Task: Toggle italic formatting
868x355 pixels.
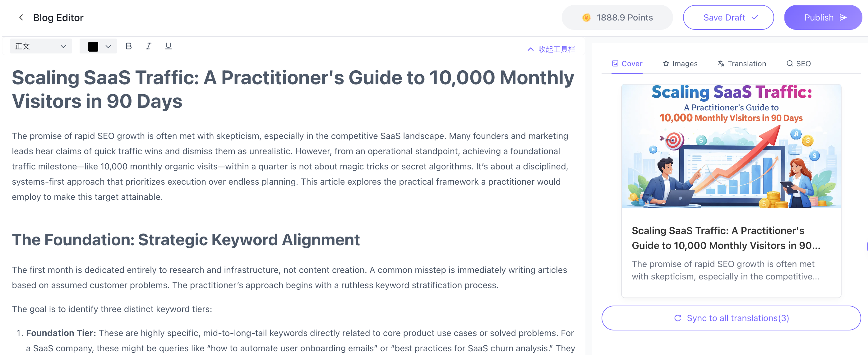Action: [x=148, y=46]
